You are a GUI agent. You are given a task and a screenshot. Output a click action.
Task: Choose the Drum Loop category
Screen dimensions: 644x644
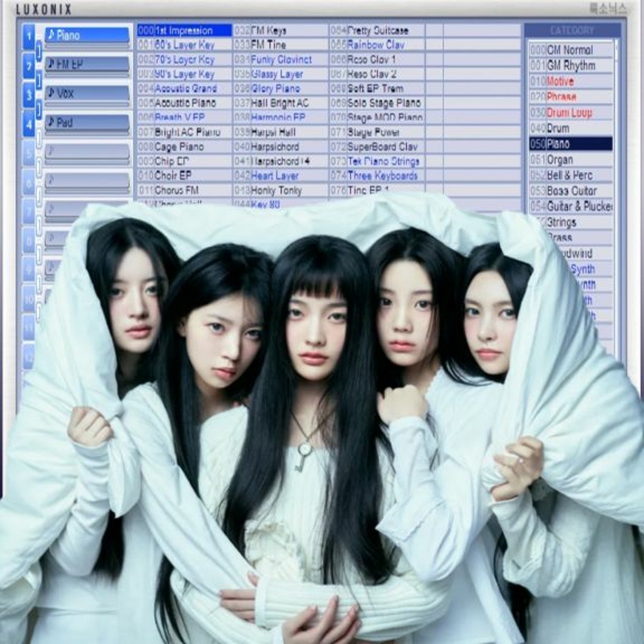[x=569, y=113]
